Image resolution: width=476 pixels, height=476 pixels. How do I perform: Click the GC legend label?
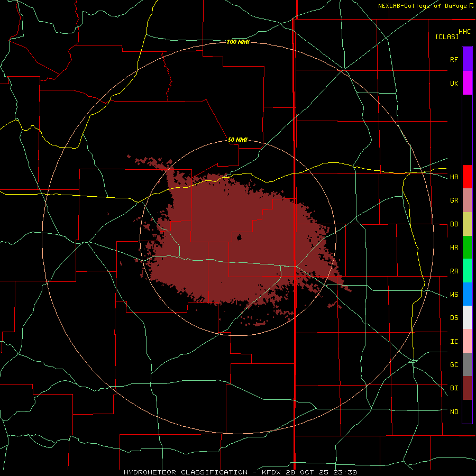(454, 365)
